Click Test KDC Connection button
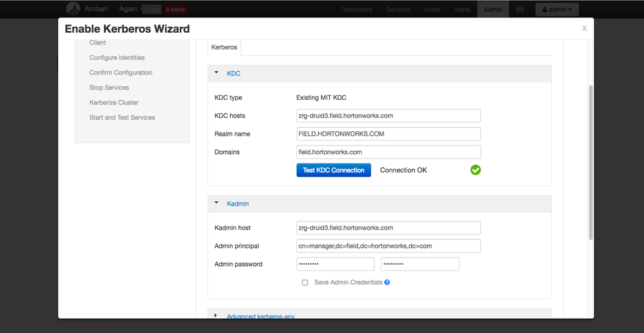This screenshot has height=333, width=644. 333,170
